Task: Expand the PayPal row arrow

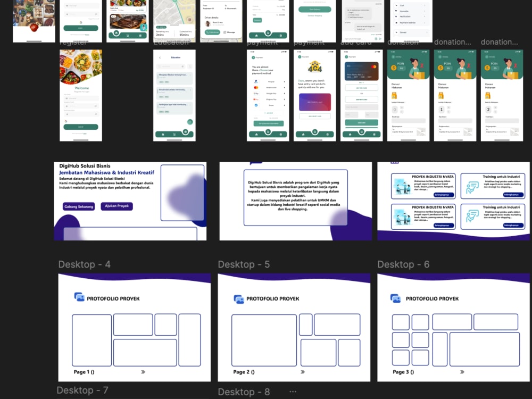Action: (x=284, y=82)
